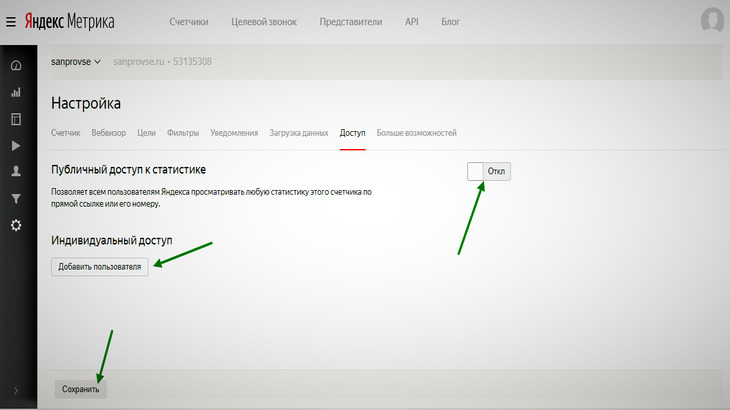The image size is (730, 410).
Task: Switch to the Счетчик settings tab
Action: [66, 133]
